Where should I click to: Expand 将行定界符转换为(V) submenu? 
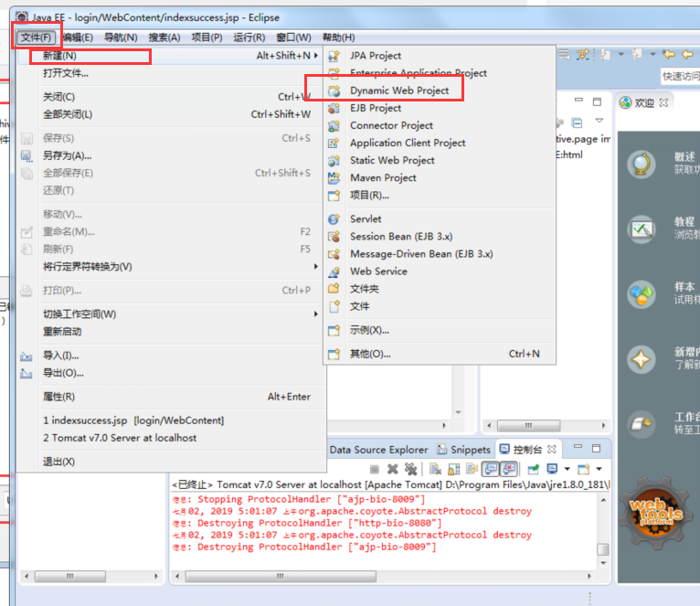[x=316, y=267]
